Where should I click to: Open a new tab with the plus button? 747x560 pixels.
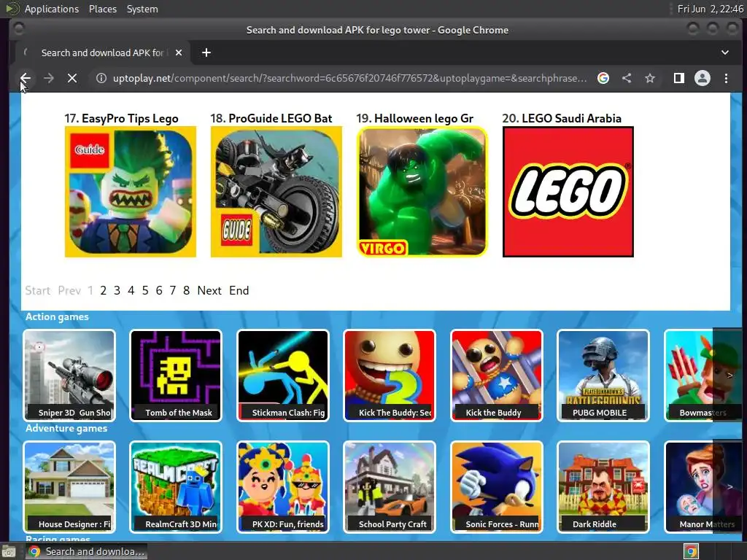[x=206, y=52]
